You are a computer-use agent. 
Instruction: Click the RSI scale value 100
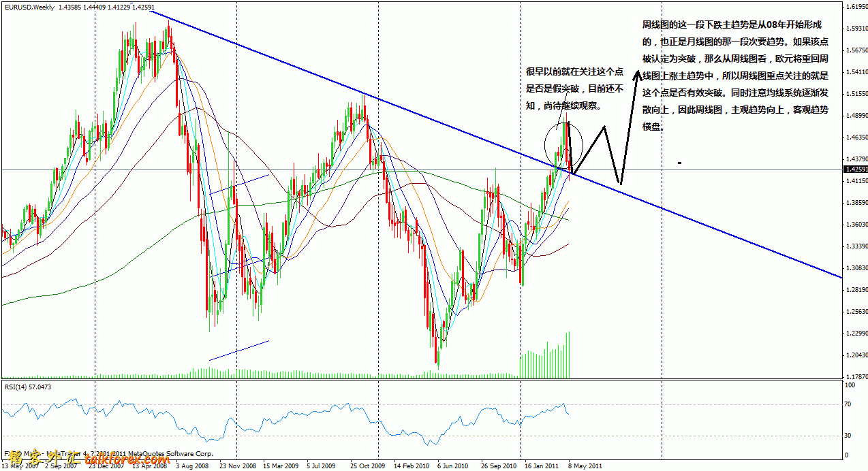[850, 385]
